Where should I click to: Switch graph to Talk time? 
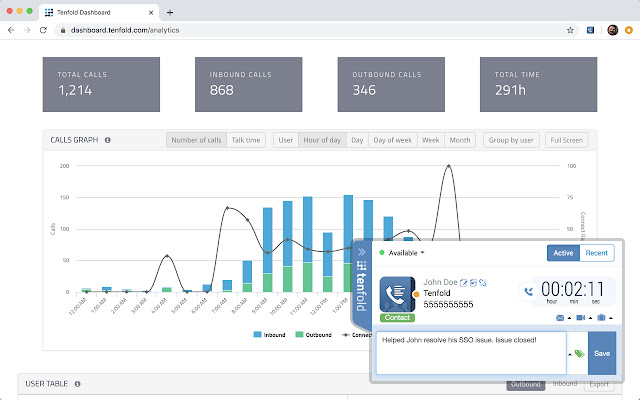click(246, 140)
